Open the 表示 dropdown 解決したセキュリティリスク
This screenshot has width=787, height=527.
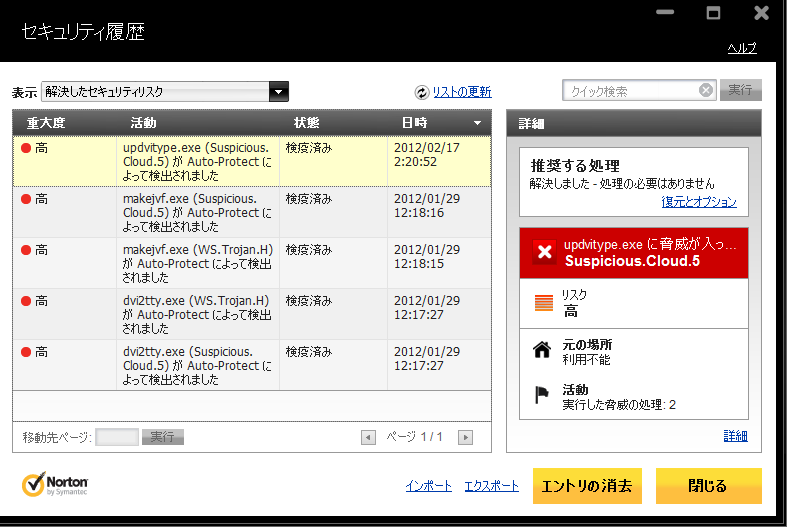click(x=165, y=92)
